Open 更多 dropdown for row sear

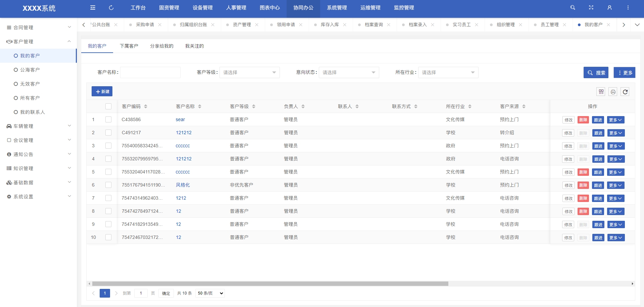click(x=616, y=120)
